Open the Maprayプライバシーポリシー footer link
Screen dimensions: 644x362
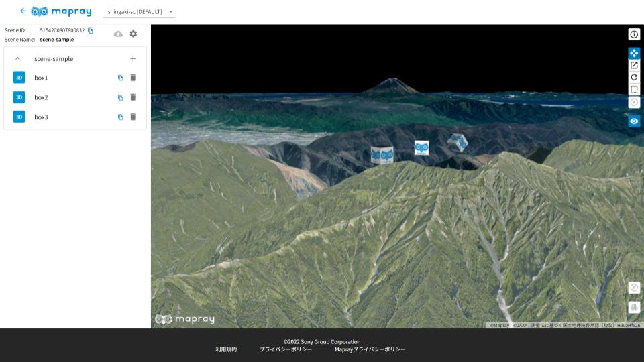tap(370, 349)
